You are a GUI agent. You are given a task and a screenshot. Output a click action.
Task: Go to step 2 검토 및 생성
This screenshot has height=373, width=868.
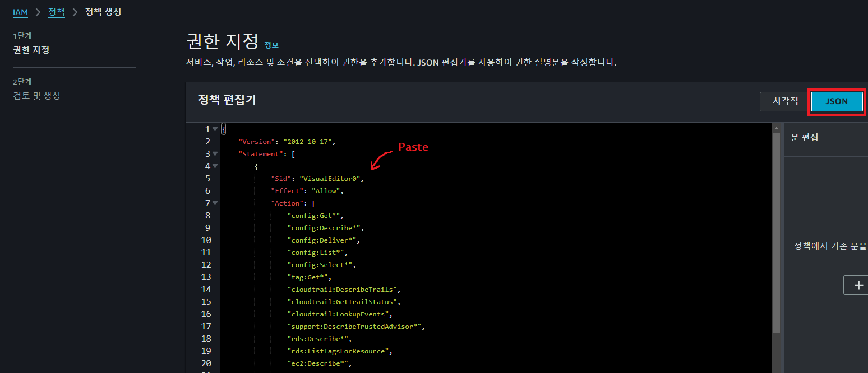(36, 95)
